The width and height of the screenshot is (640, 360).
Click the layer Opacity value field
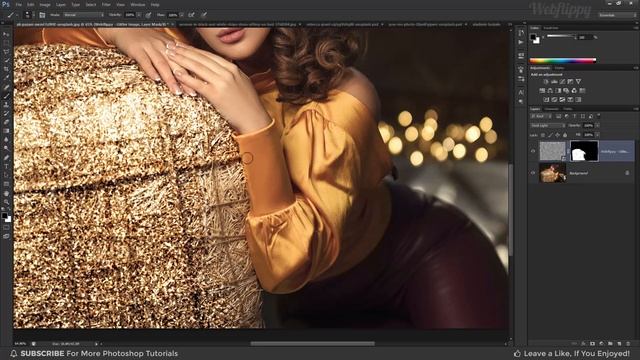(588, 125)
